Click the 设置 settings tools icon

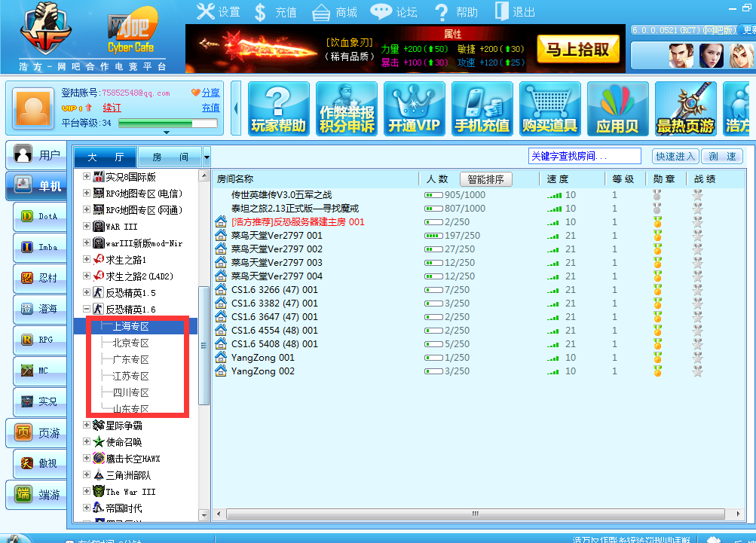coord(218,12)
